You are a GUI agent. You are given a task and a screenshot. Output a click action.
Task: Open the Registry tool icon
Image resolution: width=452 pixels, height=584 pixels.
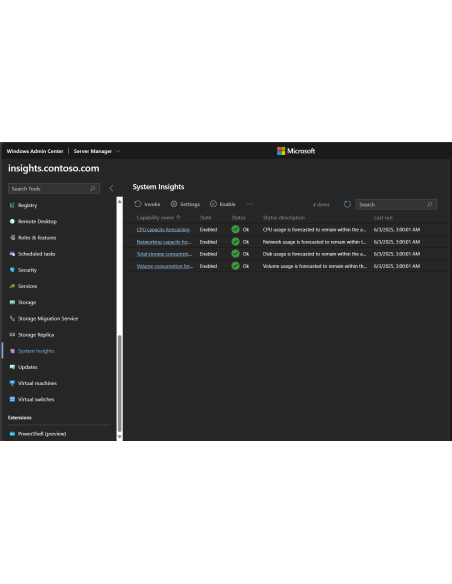[12, 205]
